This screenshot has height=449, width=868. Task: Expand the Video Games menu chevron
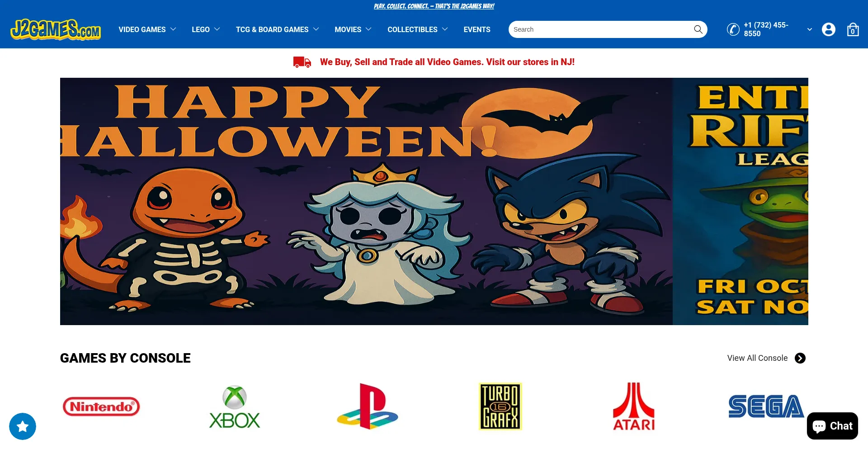173,29
